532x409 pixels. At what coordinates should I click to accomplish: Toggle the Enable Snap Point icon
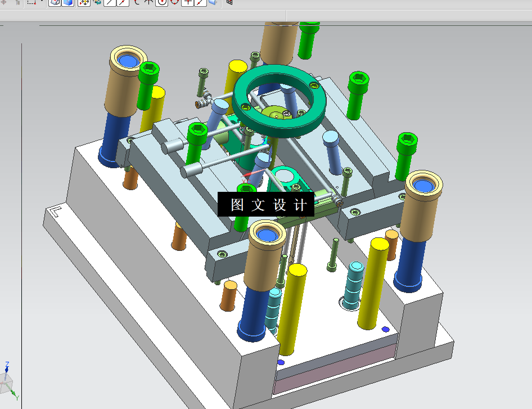pyautogui.click(x=84, y=2)
